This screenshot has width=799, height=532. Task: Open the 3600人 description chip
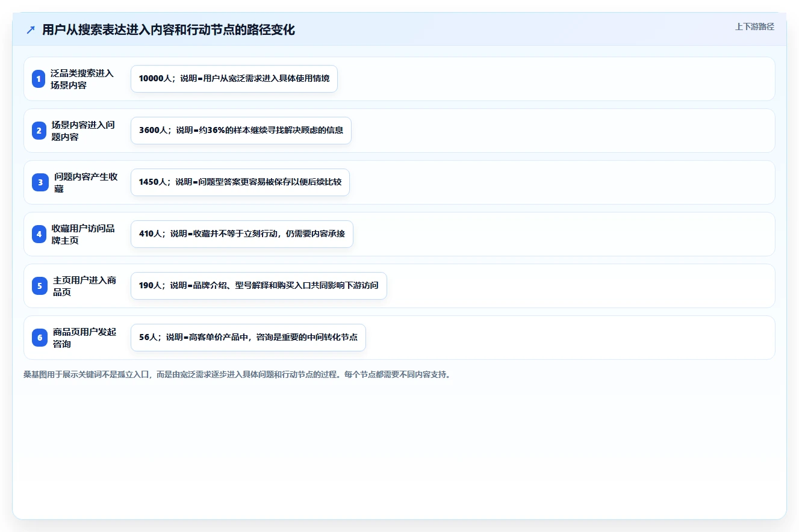coord(241,131)
